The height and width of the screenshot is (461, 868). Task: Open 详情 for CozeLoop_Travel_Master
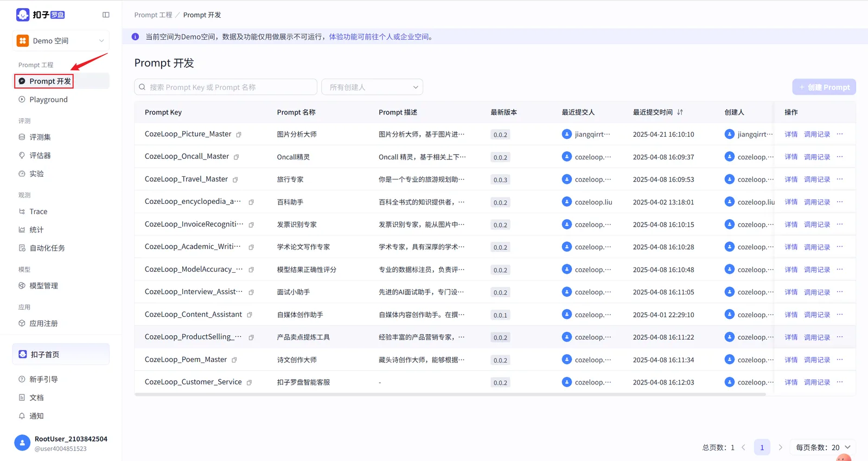[x=791, y=180]
